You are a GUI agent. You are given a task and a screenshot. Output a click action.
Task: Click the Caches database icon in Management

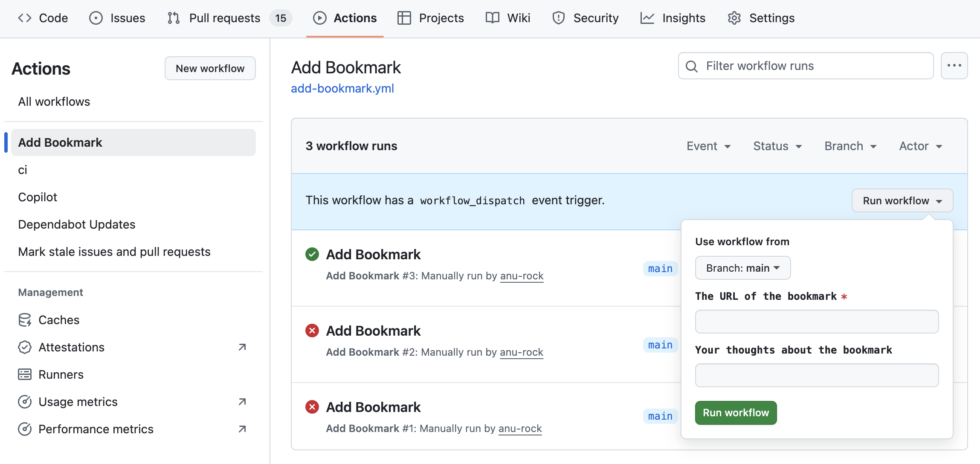click(x=25, y=320)
